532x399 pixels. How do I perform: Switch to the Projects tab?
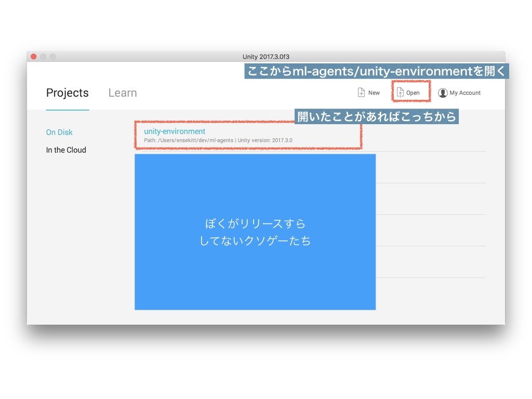click(67, 92)
